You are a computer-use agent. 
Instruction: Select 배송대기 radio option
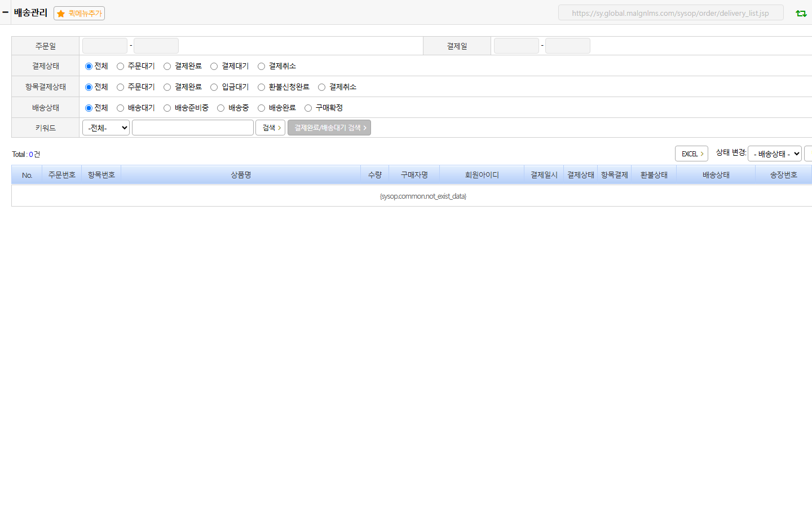point(120,108)
